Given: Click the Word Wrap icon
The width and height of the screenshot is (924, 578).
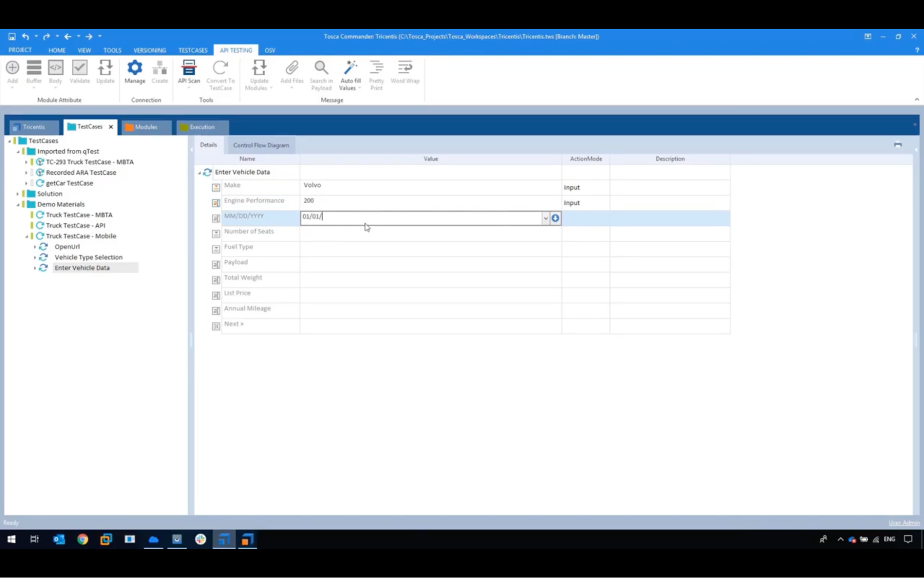Looking at the screenshot, I should pyautogui.click(x=404, y=68).
